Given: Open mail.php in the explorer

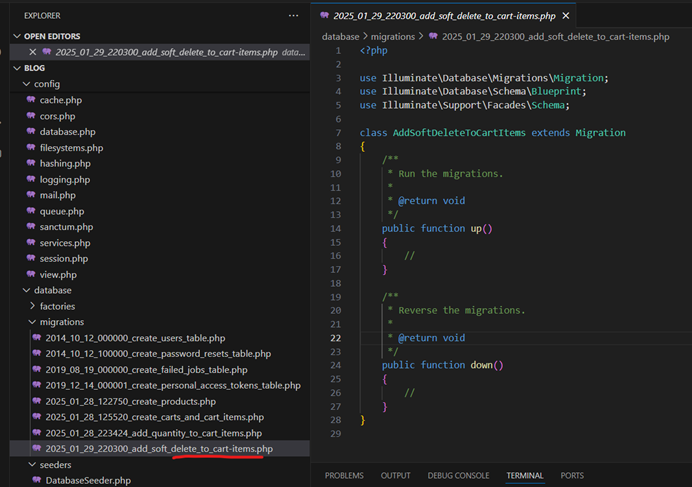Looking at the screenshot, I should [x=57, y=195].
